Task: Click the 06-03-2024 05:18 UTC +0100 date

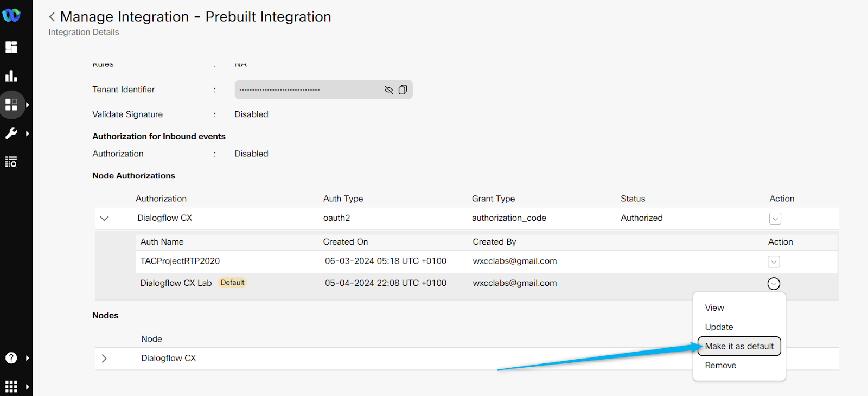Action: pyautogui.click(x=386, y=261)
